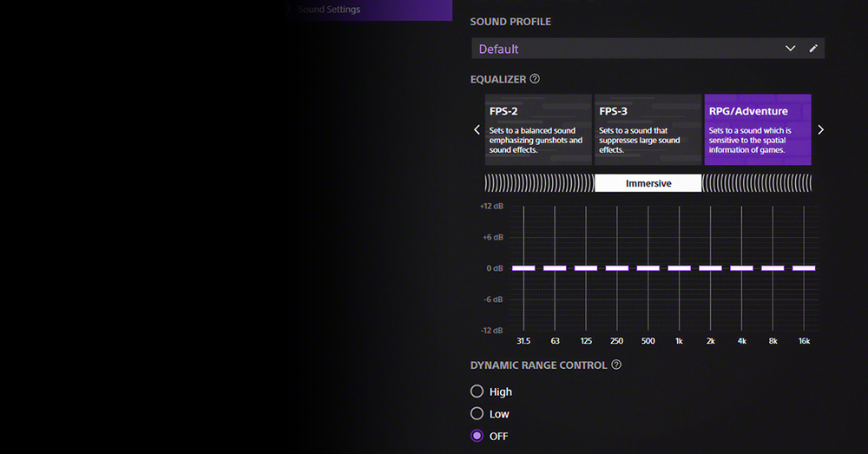This screenshot has height=454, width=868.
Task: Expand the Default sound profile dropdown
Action: [x=625, y=49]
